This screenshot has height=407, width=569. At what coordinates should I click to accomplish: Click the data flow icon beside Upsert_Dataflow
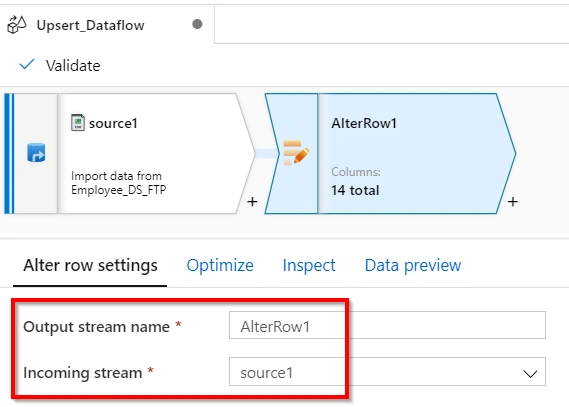[17, 25]
